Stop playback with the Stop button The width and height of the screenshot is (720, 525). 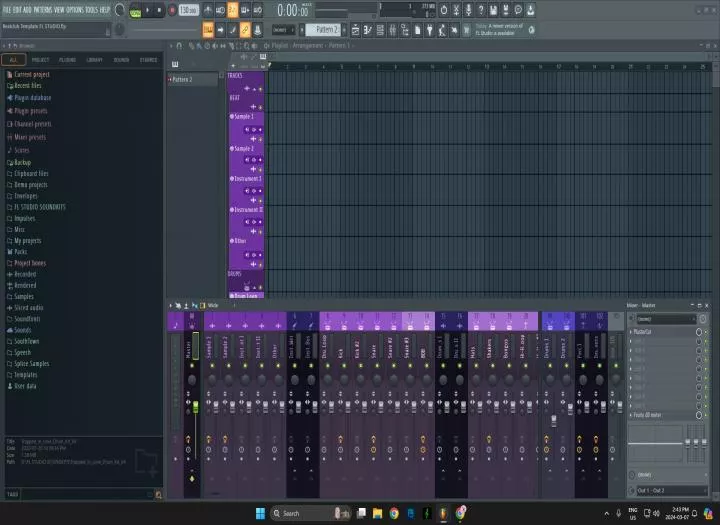tap(159, 10)
